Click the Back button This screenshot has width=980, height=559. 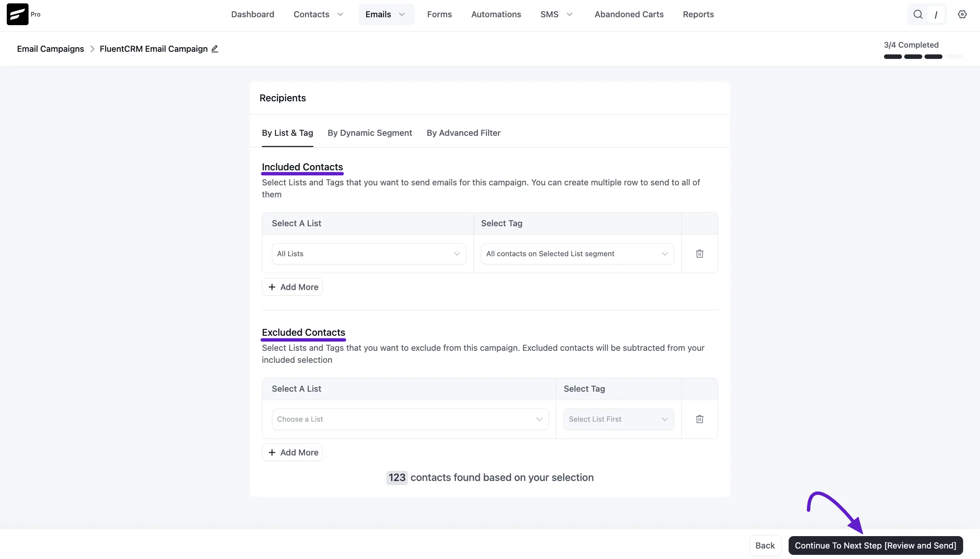click(765, 545)
